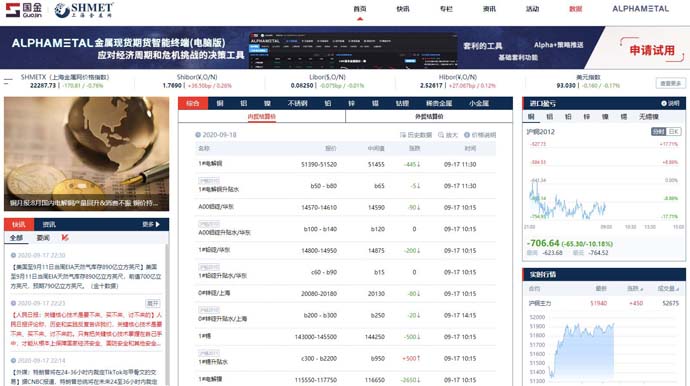Click change value +500 in red
Viewport: 690px width, 386px height.
pos(411,359)
